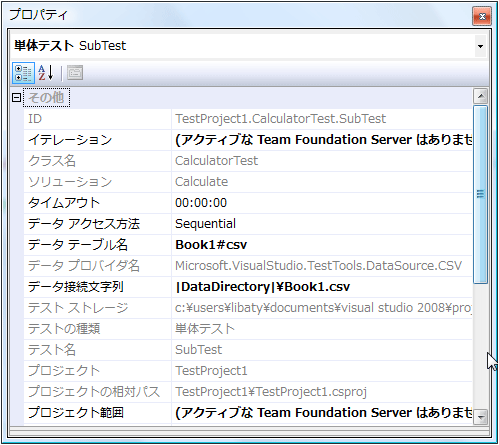Select the データ プロバイダ名 property row
Screen dimensions: 499x445
[x=248, y=266]
